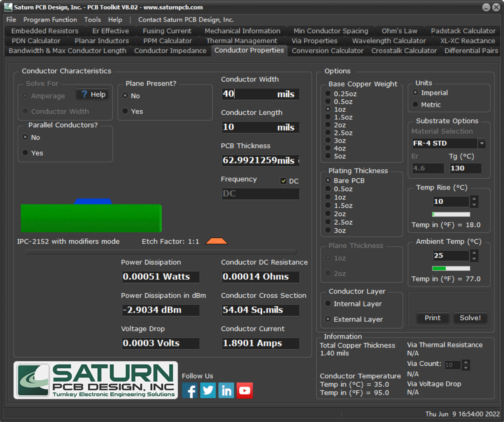Screen dimensions: 504x422
Task: Open the Padstack Calculator tab
Action: point(463,31)
